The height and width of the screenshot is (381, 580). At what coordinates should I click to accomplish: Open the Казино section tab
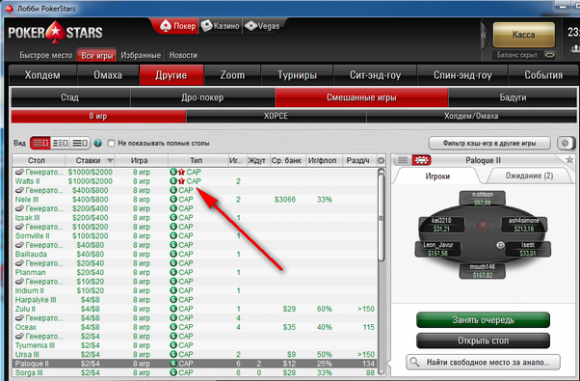220,26
